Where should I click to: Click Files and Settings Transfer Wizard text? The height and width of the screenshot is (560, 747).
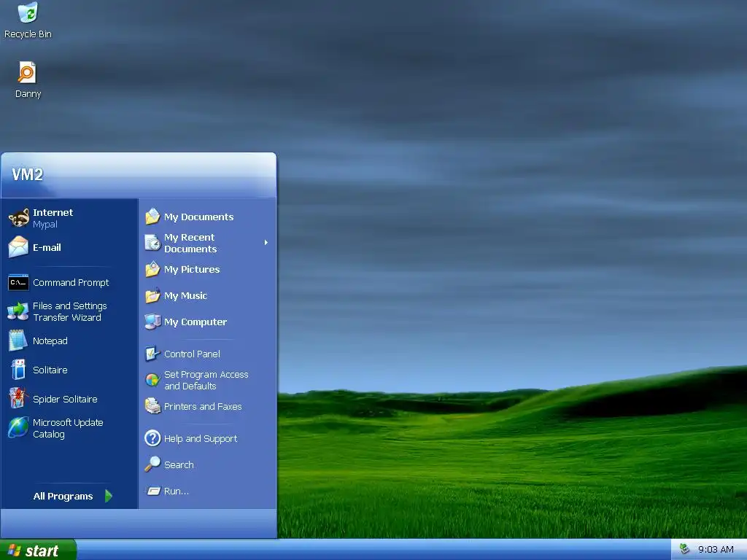pos(69,312)
